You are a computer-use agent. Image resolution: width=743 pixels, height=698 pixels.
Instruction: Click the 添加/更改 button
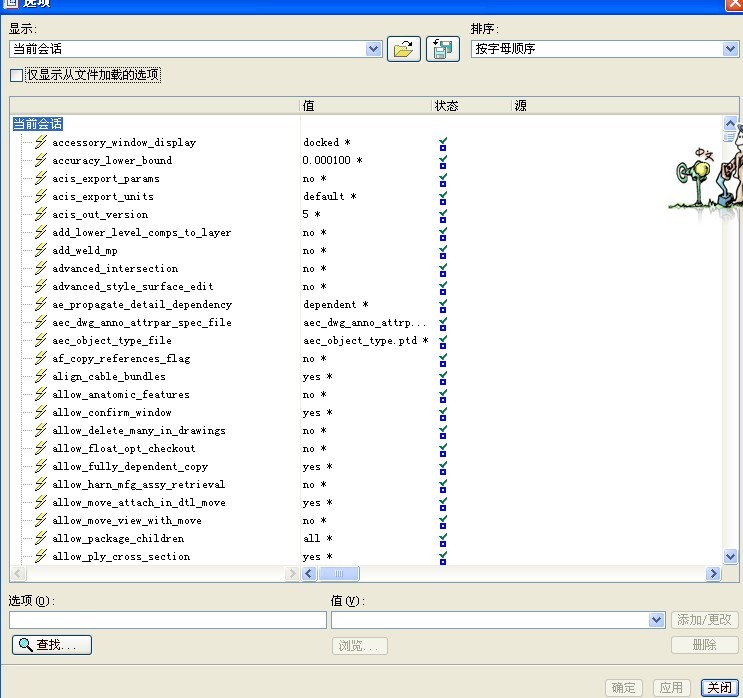pyautogui.click(x=704, y=620)
